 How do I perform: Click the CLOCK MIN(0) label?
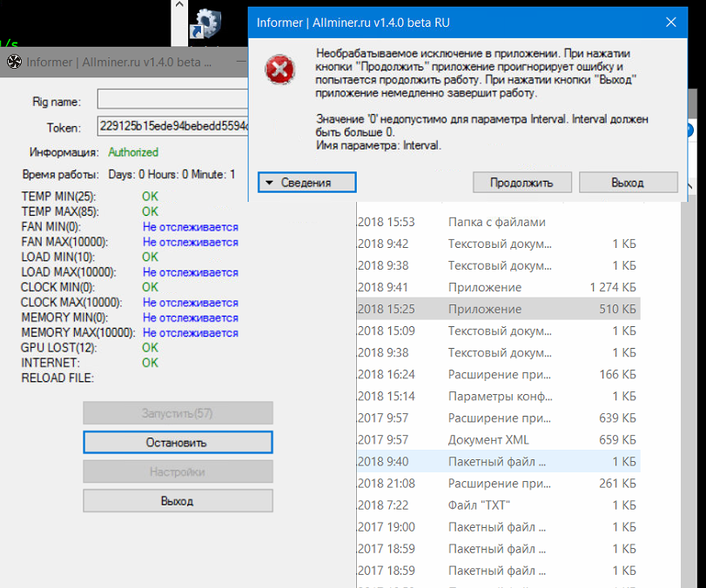(57, 287)
